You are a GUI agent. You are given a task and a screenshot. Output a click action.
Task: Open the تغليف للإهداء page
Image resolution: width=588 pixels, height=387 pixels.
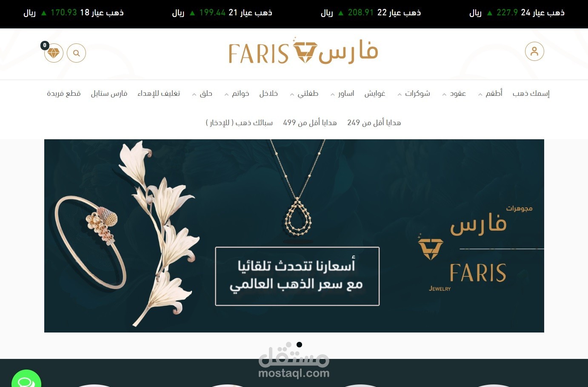coord(159,94)
